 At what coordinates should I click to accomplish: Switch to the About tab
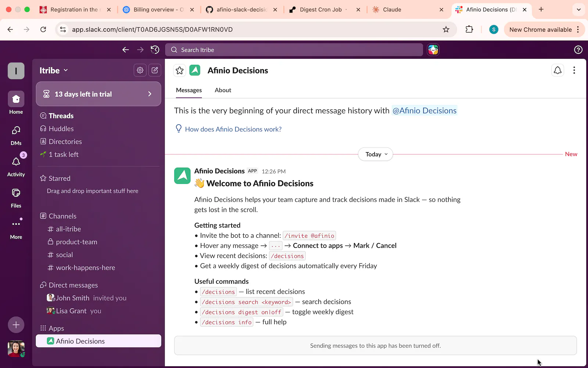pos(223,90)
